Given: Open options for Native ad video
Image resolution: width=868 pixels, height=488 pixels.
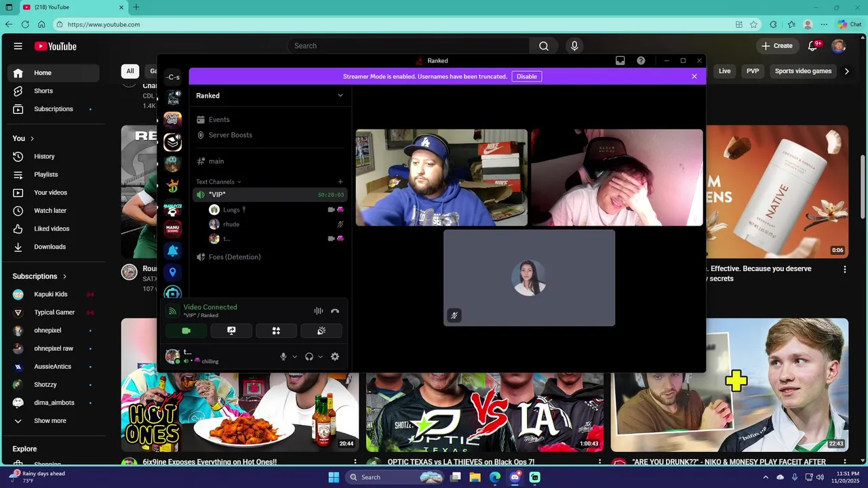Looking at the screenshot, I should coord(845,270).
